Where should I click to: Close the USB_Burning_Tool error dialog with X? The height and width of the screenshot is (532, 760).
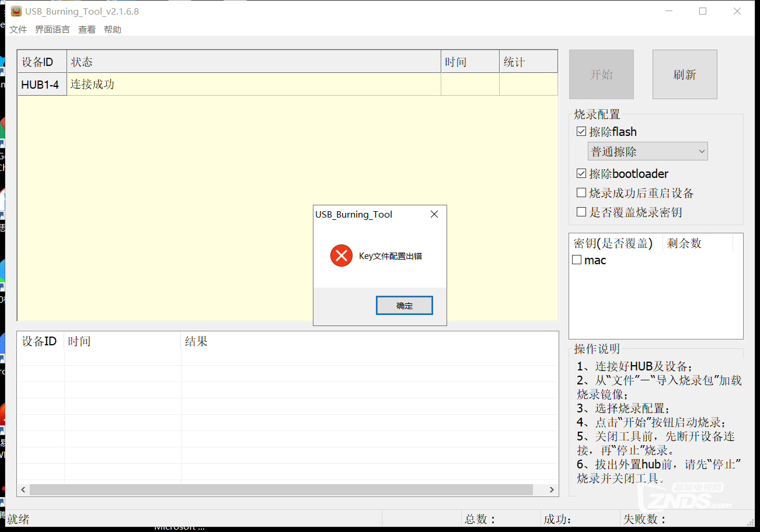click(434, 215)
